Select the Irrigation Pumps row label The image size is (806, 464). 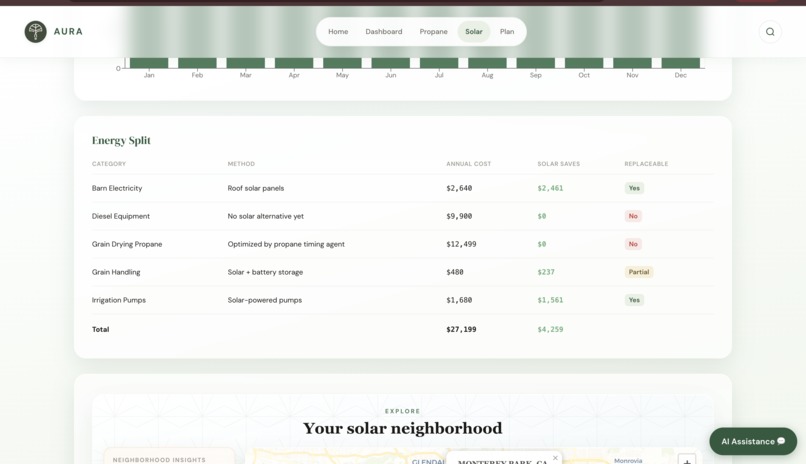(119, 300)
